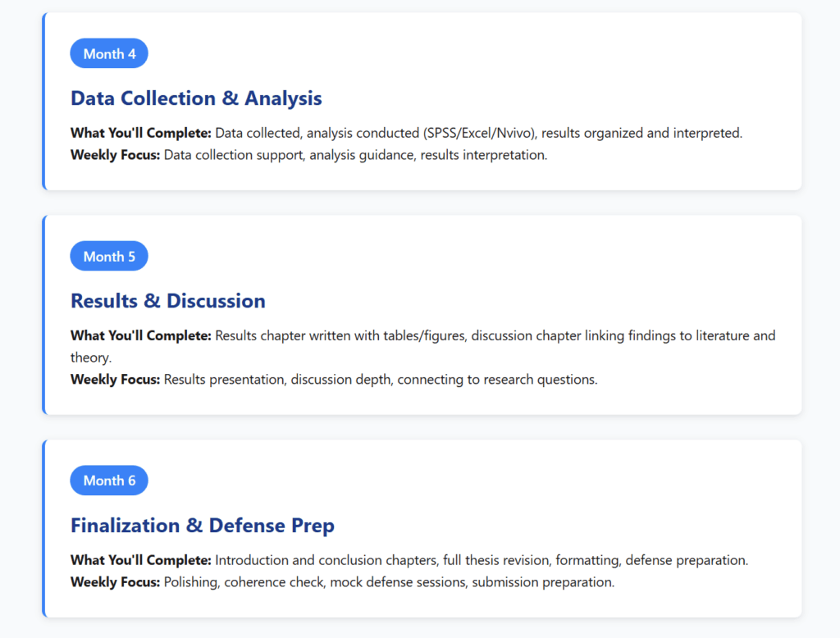The height and width of the screenshot is (638, 840).
Task: Click blue left border of Month 6 card
Action: 43,528
